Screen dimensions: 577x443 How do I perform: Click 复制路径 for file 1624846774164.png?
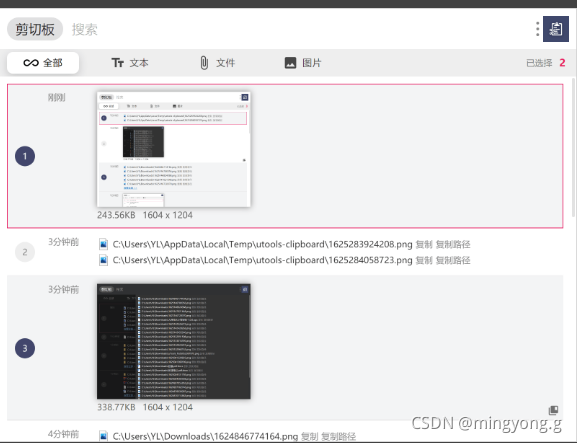click(x=339, y=437)
